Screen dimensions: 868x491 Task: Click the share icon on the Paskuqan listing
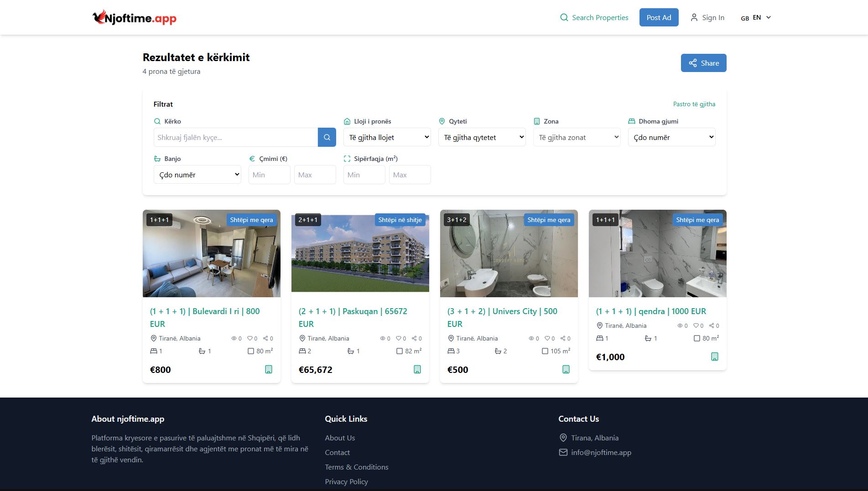tap(414, 338)
